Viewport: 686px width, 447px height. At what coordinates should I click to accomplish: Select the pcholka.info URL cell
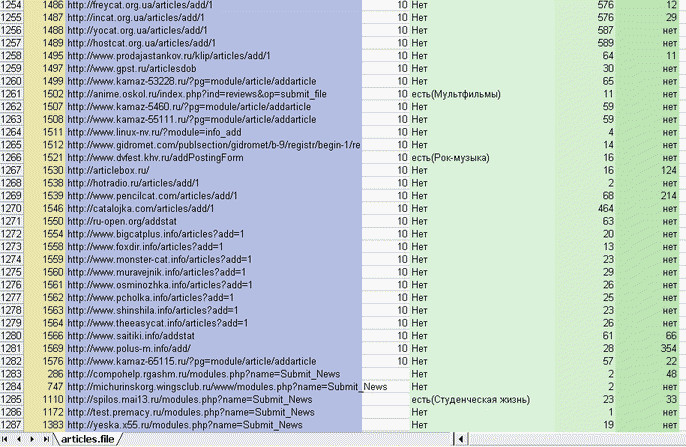pos(214,298)
